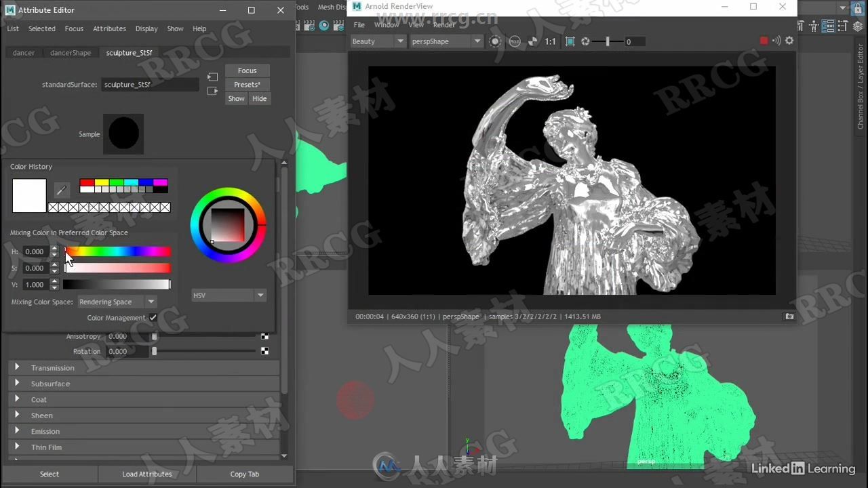Click the Maya logo in the Arnold RenderView title bar
Viewport: 868px width, 488px height.
357,7
